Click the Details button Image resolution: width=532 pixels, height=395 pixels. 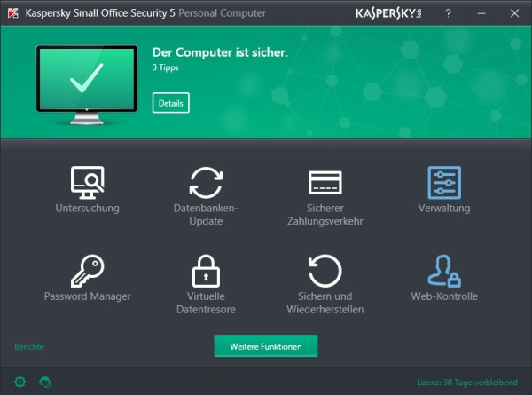[170, 103]
